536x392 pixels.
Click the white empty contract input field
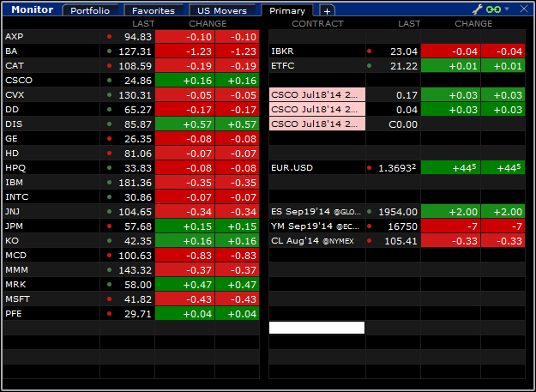pos(316,328)
